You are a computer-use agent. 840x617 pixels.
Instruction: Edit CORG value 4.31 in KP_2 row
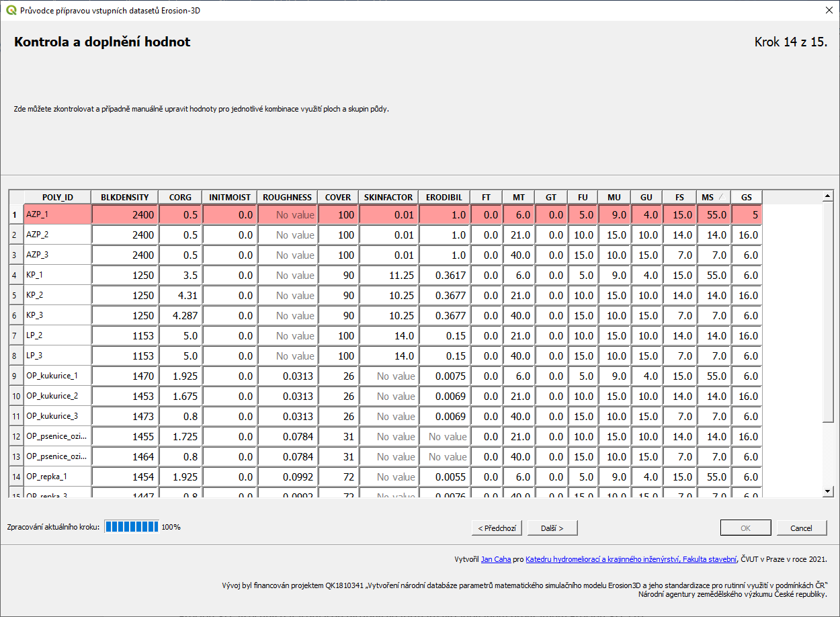click(x=180, y=295)
